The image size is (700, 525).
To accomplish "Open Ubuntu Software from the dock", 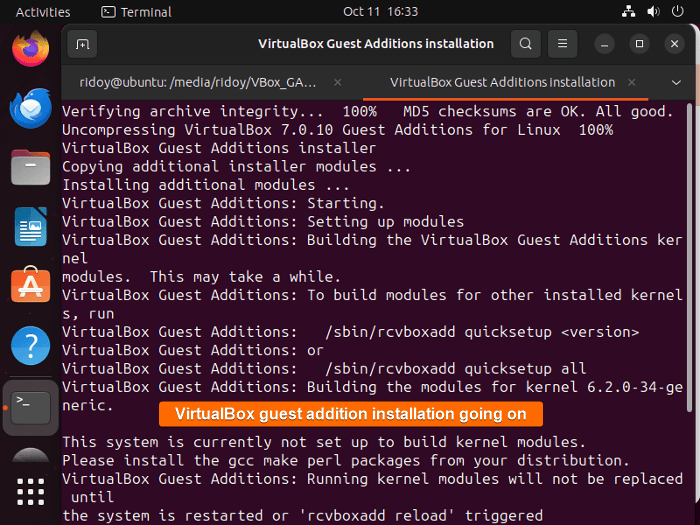I will click(30, 285).
